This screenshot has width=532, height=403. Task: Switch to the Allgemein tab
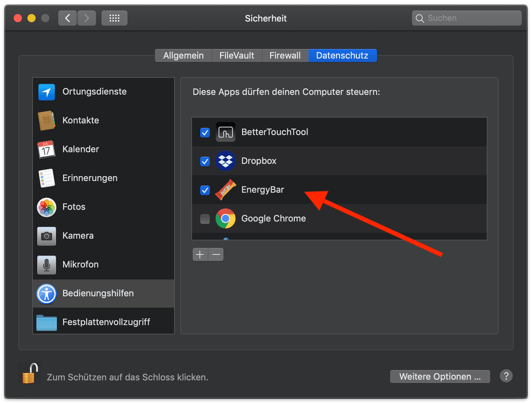[x=183, y=56]
